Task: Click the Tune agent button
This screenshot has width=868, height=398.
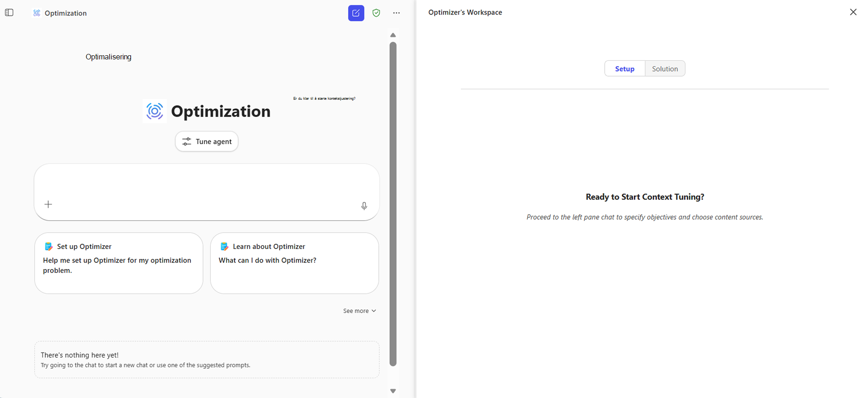Action: 207,141
